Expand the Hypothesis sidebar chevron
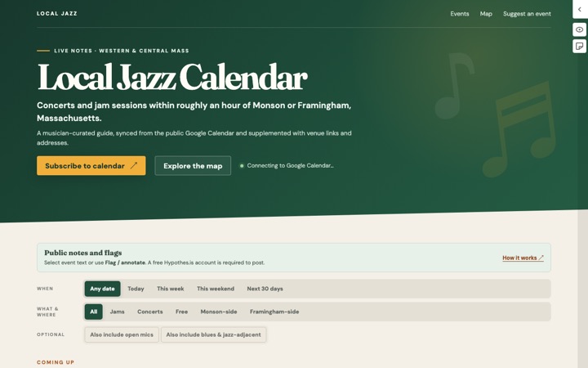The image size is (588, 368). pyautogui.click(x=580, y=9)
